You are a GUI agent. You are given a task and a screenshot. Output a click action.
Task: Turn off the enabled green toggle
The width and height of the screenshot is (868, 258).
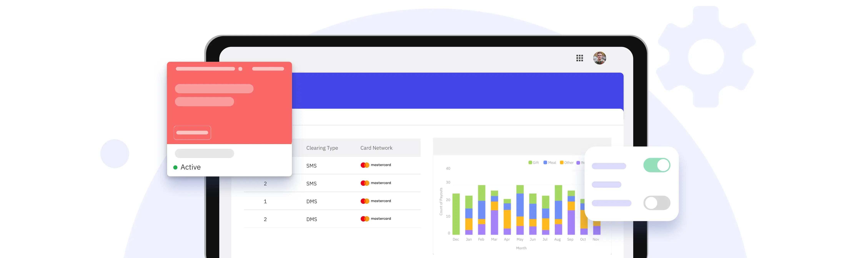coord(657,165)
